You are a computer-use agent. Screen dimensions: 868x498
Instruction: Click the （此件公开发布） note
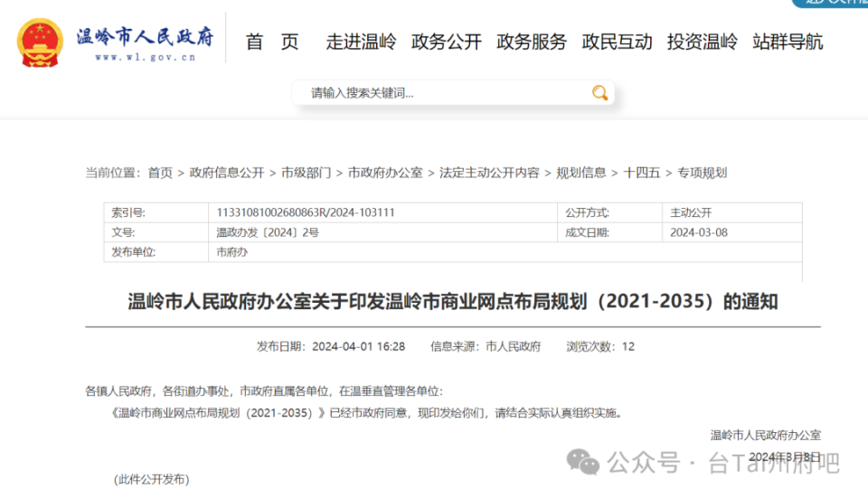click(x=152, y=479)
